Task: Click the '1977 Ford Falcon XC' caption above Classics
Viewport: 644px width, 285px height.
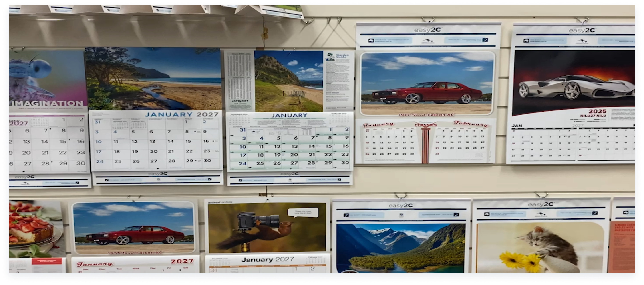Action: coord(426,115)
